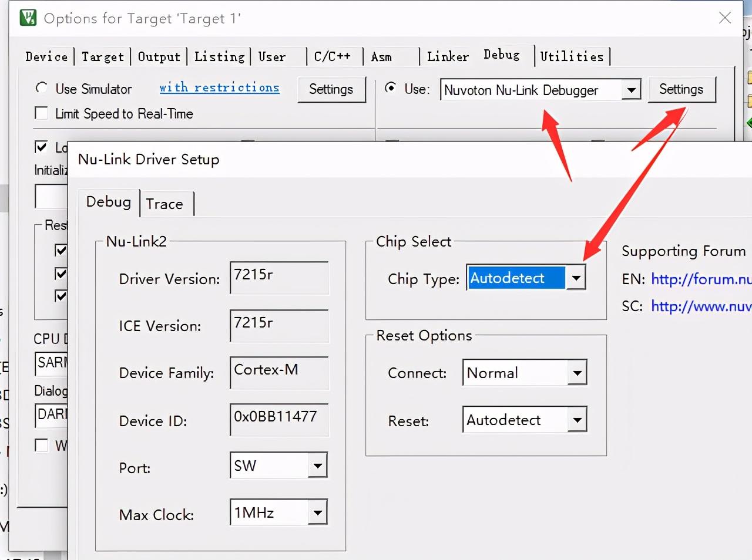This screenshot has width=752, height=560.
Task: Toggle the third checkbox in Restore group
Action: click(x=61, y=296)
